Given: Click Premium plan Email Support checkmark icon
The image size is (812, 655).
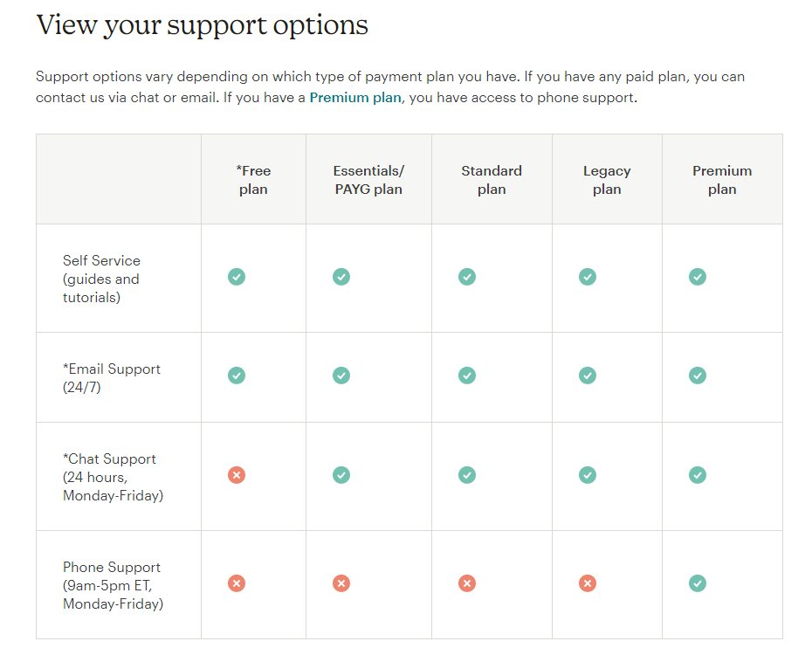Looking at the screenshot, I should pyautogui.click(x=698, y=376).
